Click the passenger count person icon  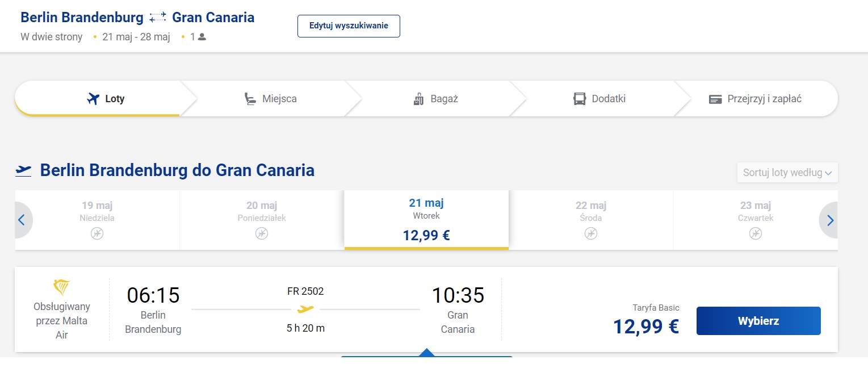click(x=202, y=37)
